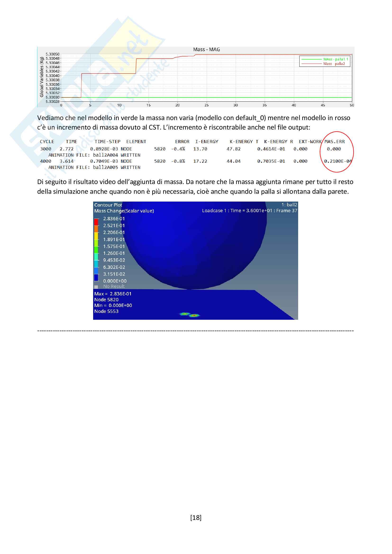Click the MAS.ERR column header
392x554 pixels.
(x=335, y=142)
